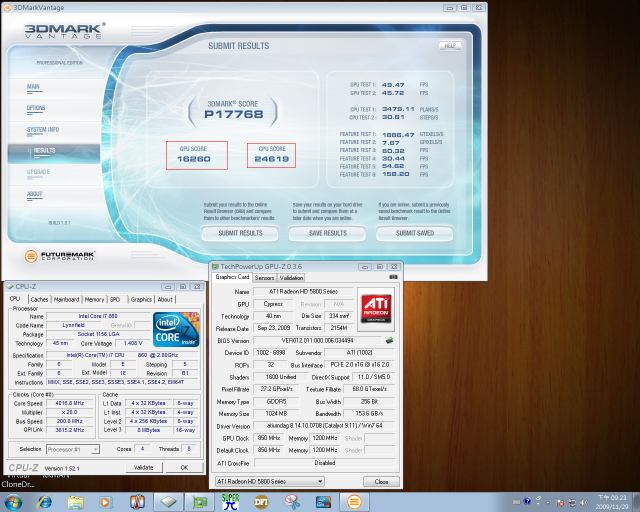Click the Intel Core i7 logo in CPU-Z
640x512 pixels.
pos(176,329)
